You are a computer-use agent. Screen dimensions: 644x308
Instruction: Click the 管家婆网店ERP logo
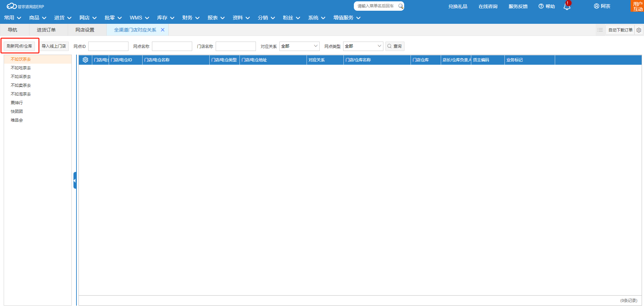click(25, 6)
